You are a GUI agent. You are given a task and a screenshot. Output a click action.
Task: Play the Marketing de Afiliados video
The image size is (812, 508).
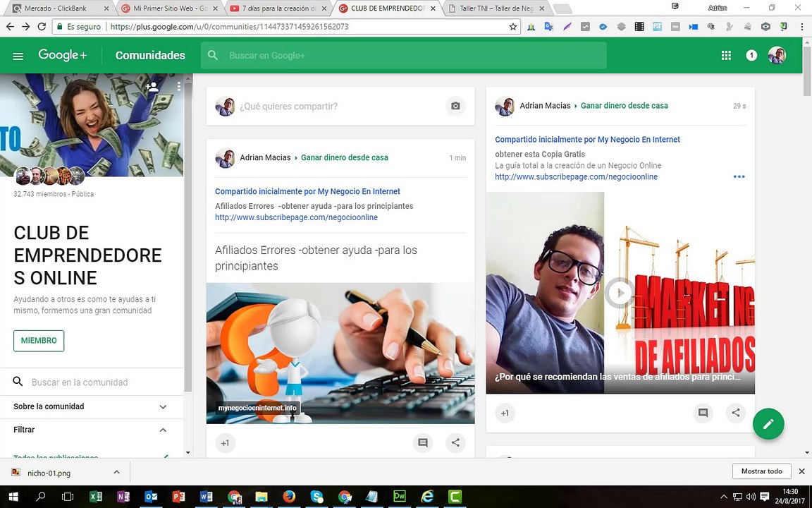click(620, 293)
